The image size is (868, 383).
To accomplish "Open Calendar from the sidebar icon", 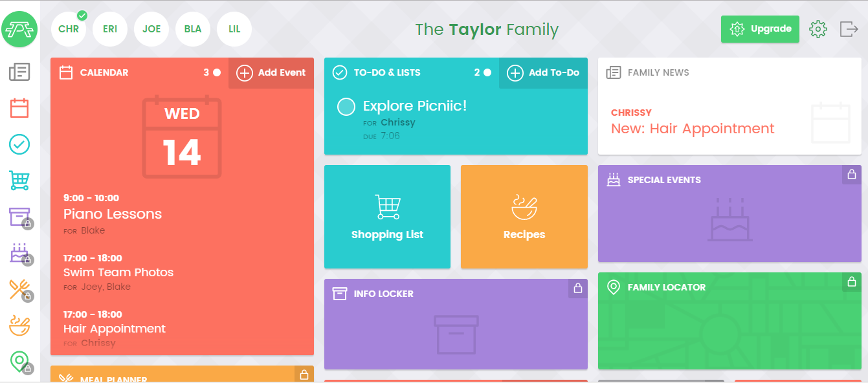I will click(x=19, y=108).
